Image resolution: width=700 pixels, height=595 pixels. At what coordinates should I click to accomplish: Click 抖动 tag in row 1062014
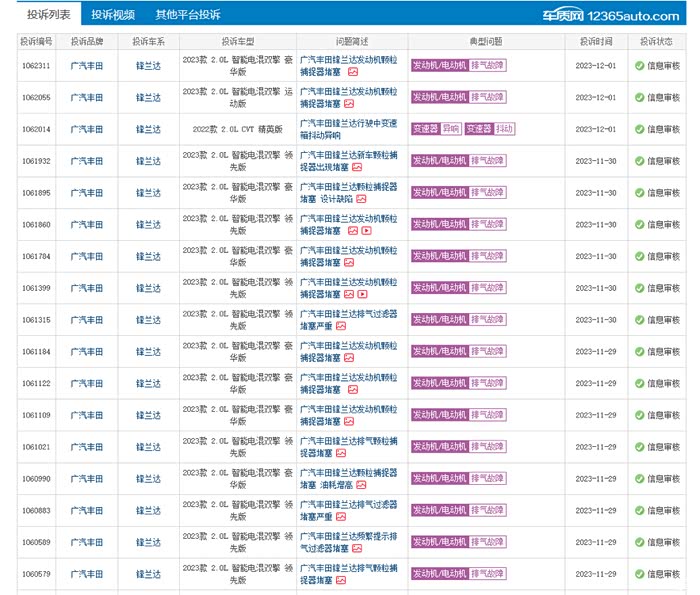click(x=504, y=129)
